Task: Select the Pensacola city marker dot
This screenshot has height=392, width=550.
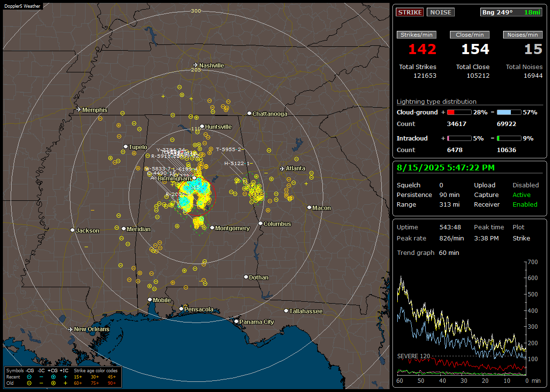Action: tap(181, 309)
